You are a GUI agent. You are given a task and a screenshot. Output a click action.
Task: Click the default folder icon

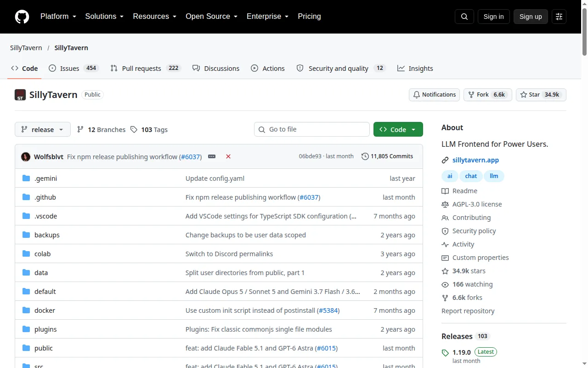pyautogui.click(x=26, y=292)
